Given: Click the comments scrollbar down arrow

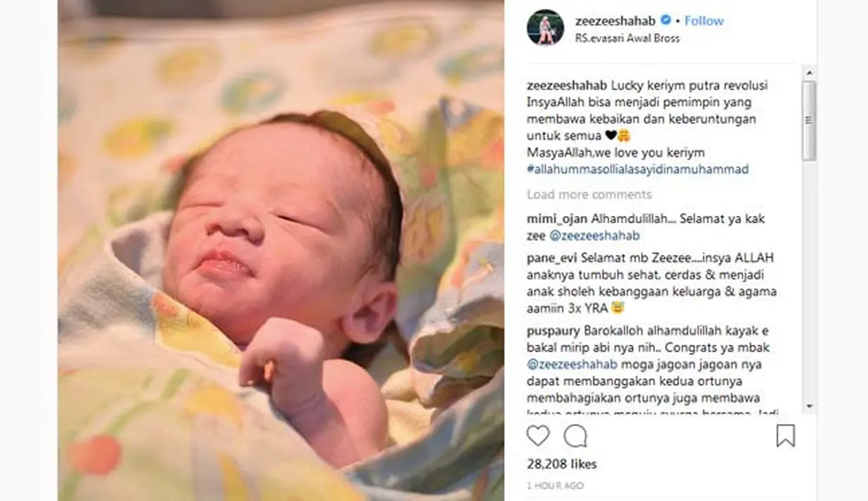Looking at the screenshot, I should pos(809,407).
